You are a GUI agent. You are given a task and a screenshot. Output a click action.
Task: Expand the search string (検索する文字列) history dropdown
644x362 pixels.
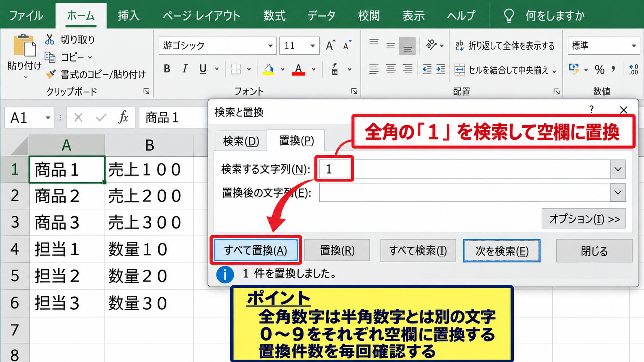(618, 169)
